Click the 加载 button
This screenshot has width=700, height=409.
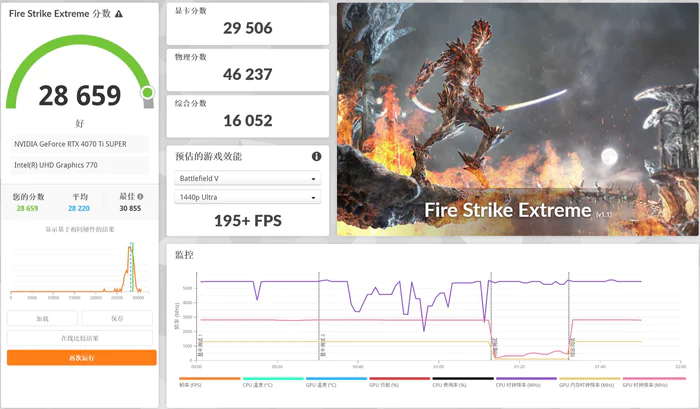(42, 318)
